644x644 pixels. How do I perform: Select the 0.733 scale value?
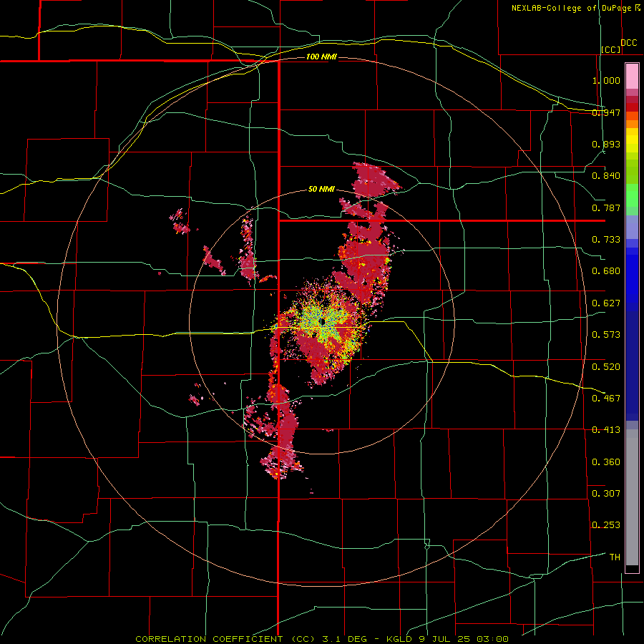pyautogui.click(x=606, y=240)
